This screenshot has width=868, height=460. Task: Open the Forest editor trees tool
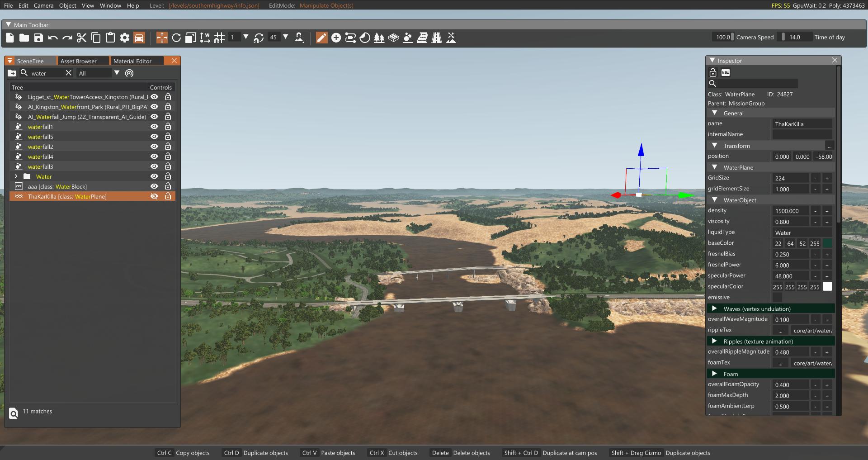point(379,38)
